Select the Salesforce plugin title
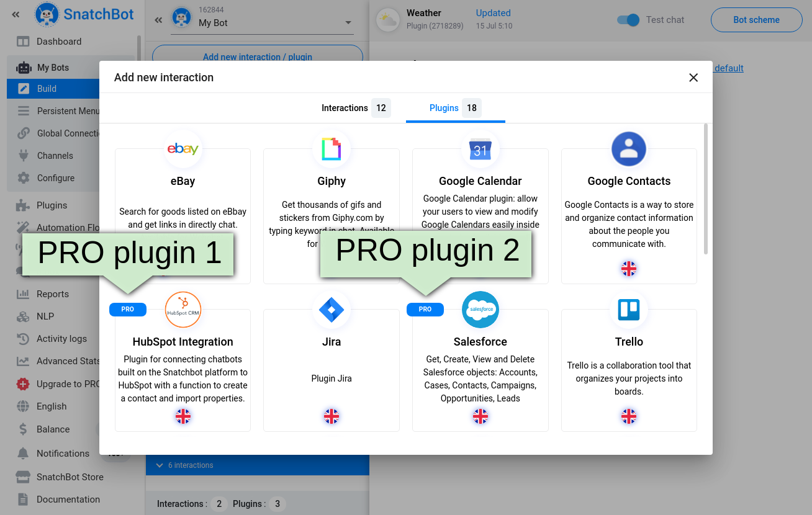 tap(480, 342)
